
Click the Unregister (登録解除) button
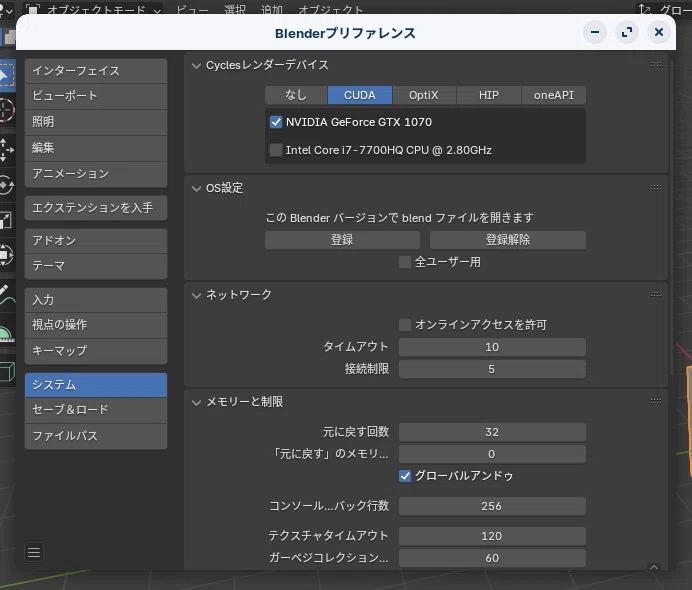(x=508, y=240)
